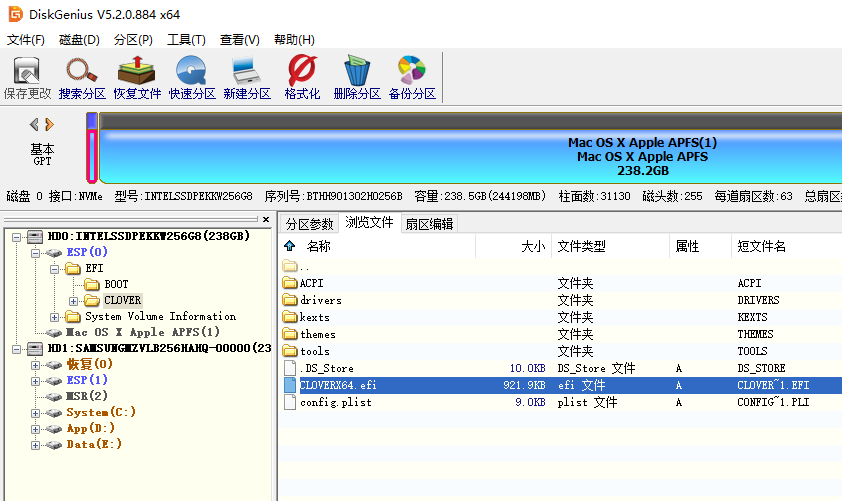Open the 查看(V) menu

[239, 40]
